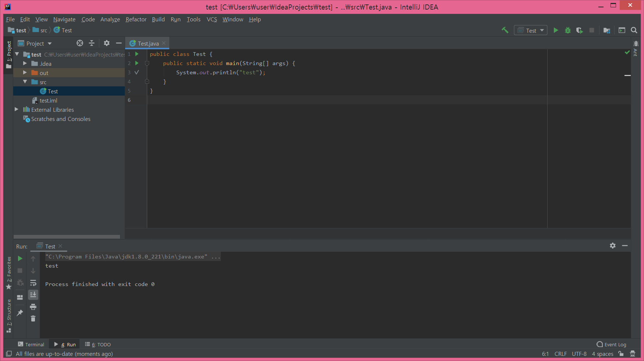This screenshot has width=644, height=361.
Task: Run with Coverage icon in toolbar
Action: pyautogui.click(x=580, y=30)
